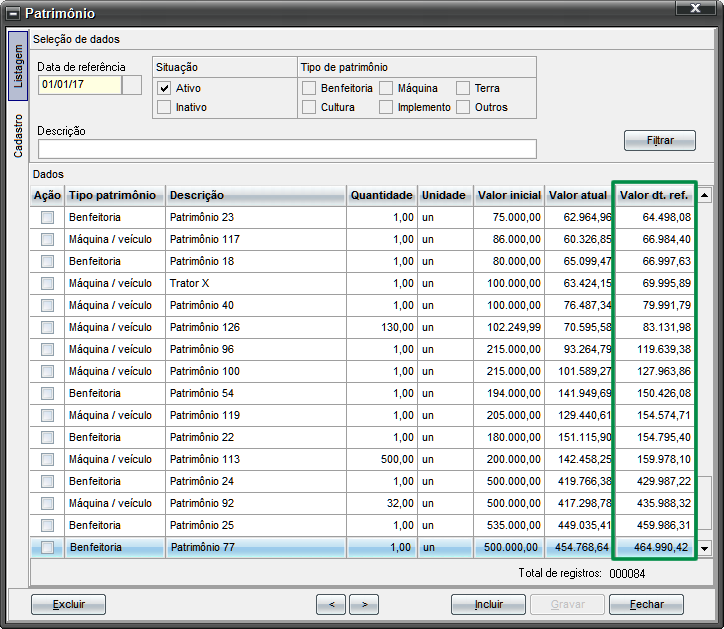
Task: Select the Patrimônio 22 description cell
Action: 256,437
